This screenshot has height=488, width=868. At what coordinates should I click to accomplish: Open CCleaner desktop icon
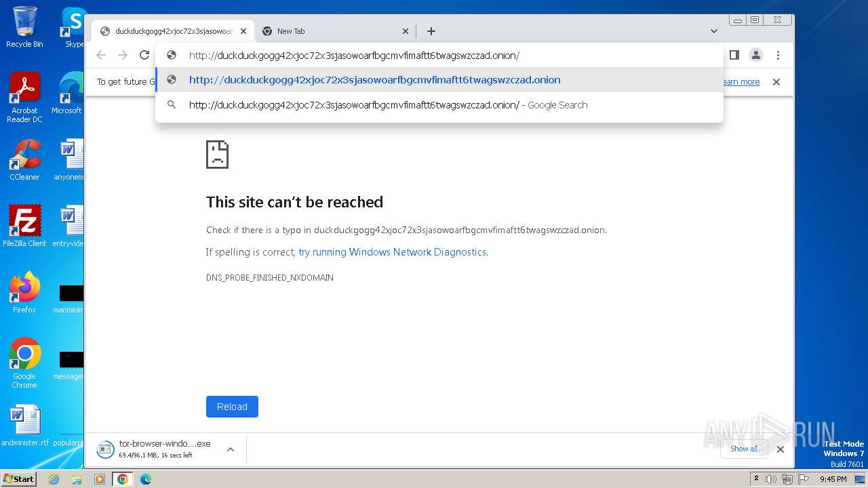click(24, 160)
